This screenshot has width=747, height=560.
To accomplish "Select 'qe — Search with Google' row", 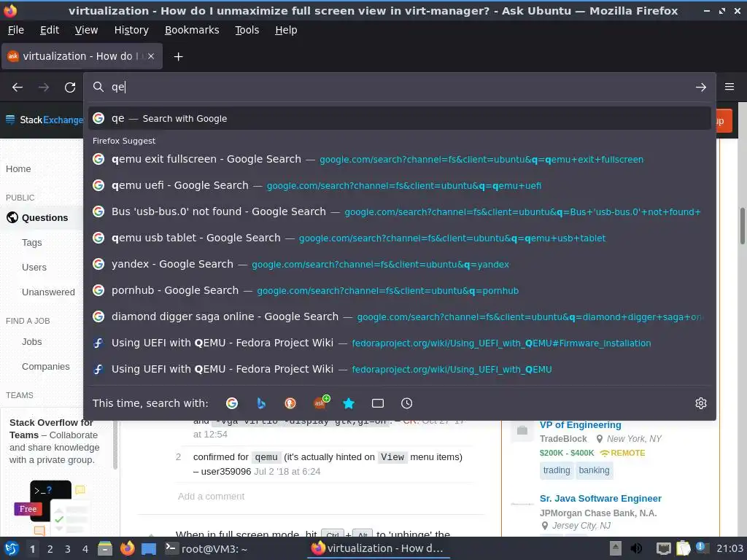I will point(399,119).
